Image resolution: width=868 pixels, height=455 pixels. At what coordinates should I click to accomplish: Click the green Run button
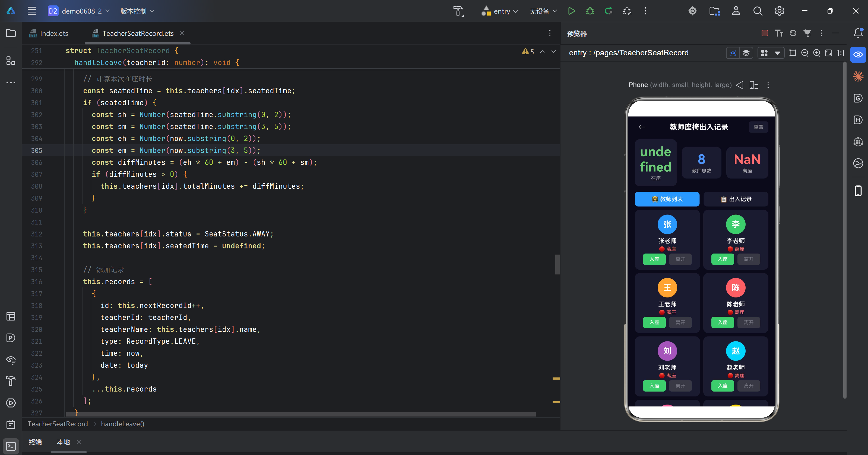click(x=572, y=11)
